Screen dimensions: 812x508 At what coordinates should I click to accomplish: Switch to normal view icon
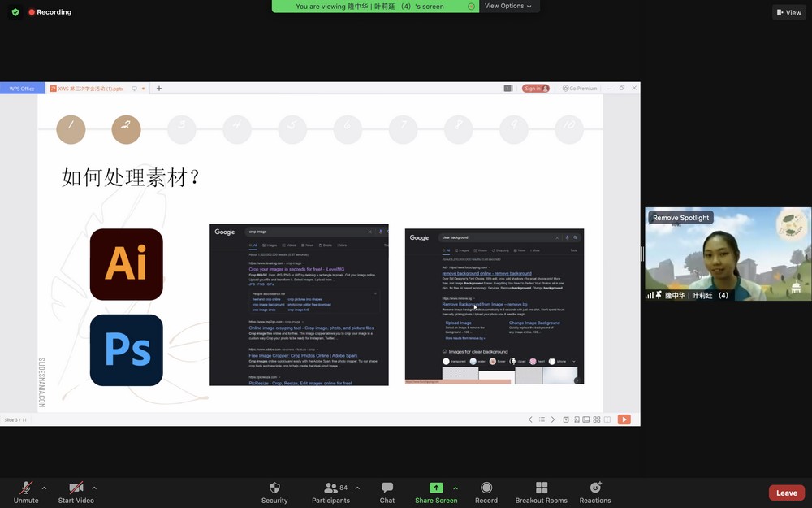[586, 419]
